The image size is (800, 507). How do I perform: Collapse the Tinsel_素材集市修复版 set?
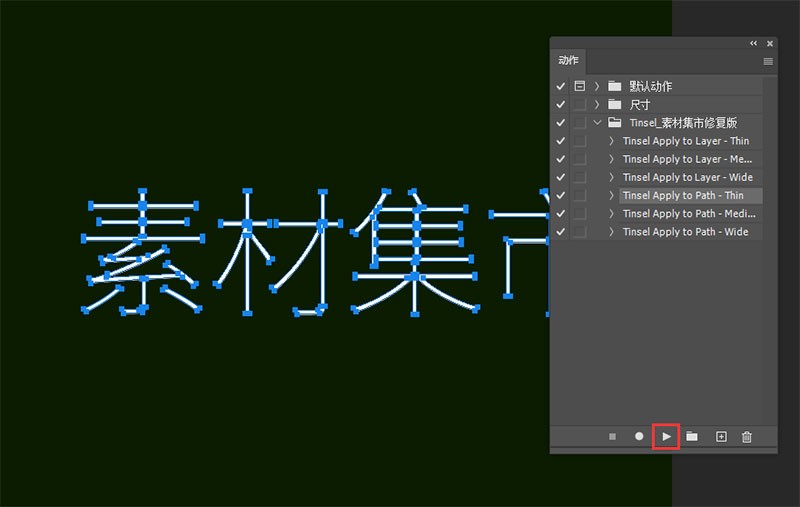tap(597, 123)
